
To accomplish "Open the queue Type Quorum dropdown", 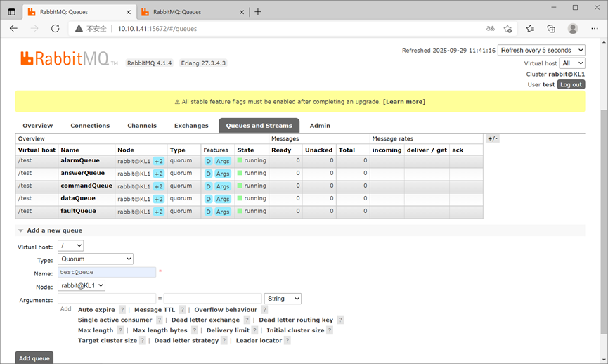I will (x=96, y=259).
